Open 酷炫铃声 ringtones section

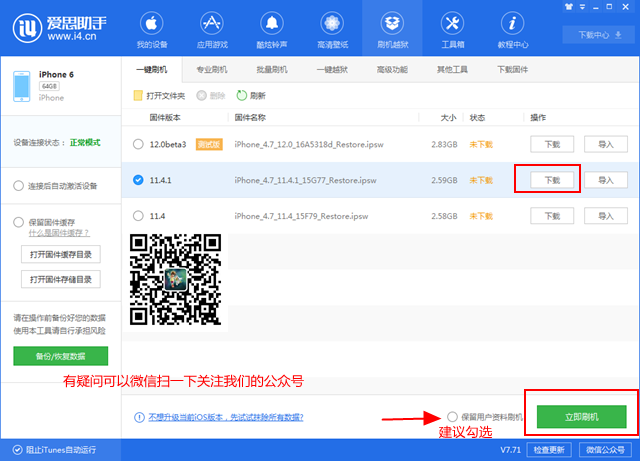(x=272, y=30)
